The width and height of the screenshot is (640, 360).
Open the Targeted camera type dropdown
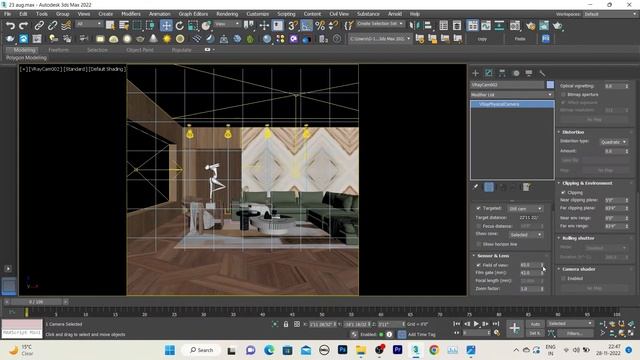[525, 209]
